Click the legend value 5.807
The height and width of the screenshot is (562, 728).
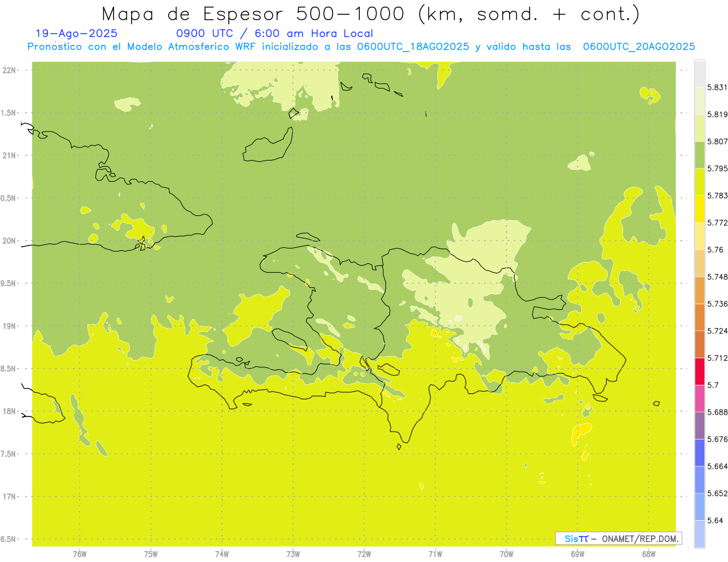(x=717, y=141)
